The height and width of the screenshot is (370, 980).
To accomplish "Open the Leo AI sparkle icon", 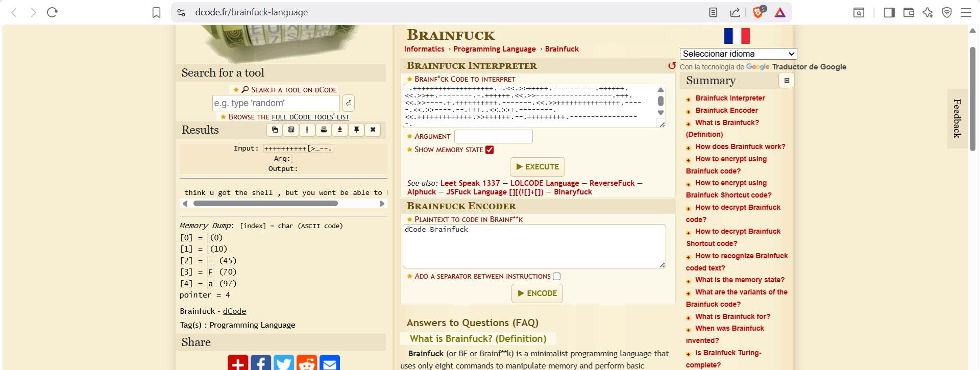I will [927, 12].
